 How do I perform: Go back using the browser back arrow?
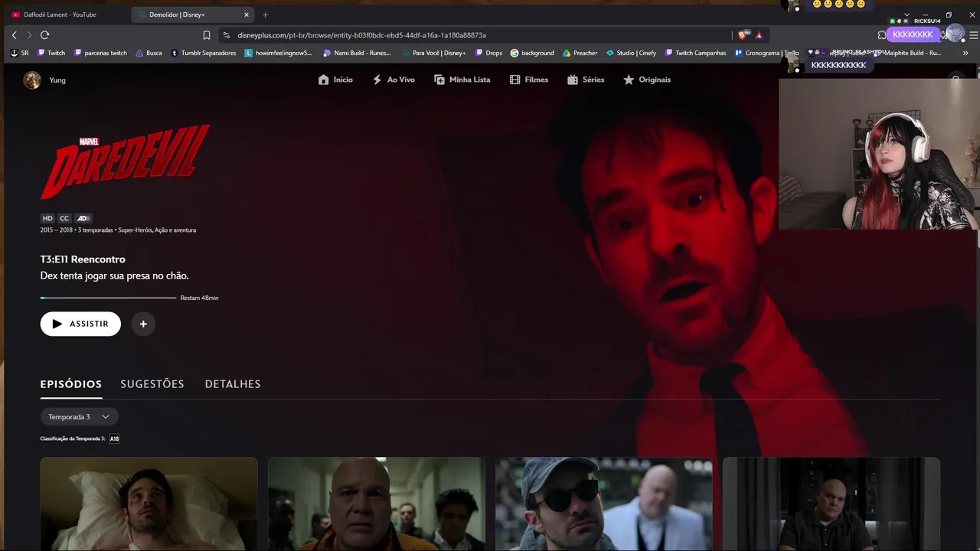14,35
